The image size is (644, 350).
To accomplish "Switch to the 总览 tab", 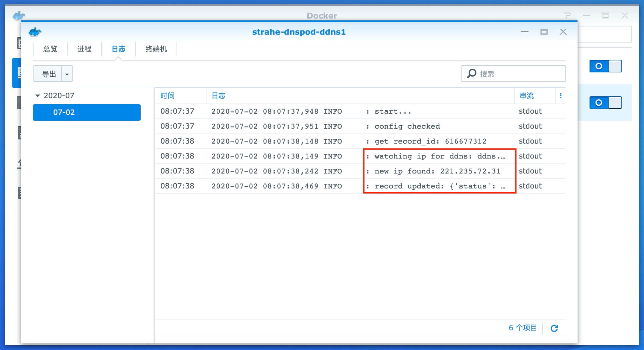I will [50, 49].
